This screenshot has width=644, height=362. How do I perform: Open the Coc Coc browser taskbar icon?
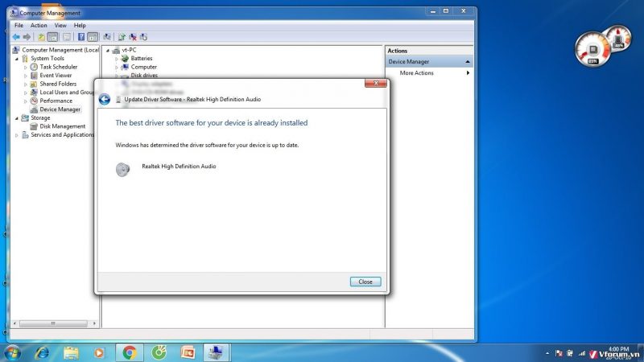(x=159, y=352)
